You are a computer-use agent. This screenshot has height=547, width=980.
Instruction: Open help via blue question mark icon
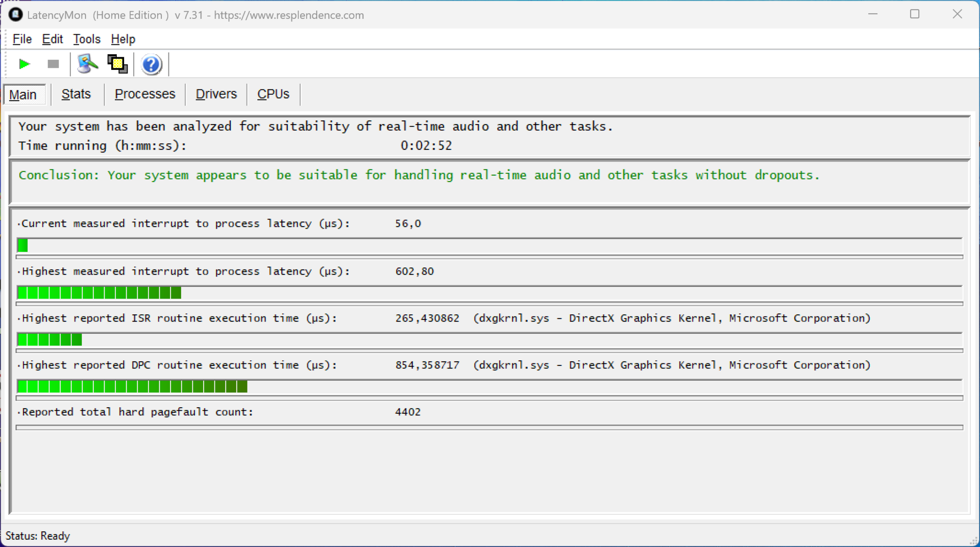[x=151, y=65]
